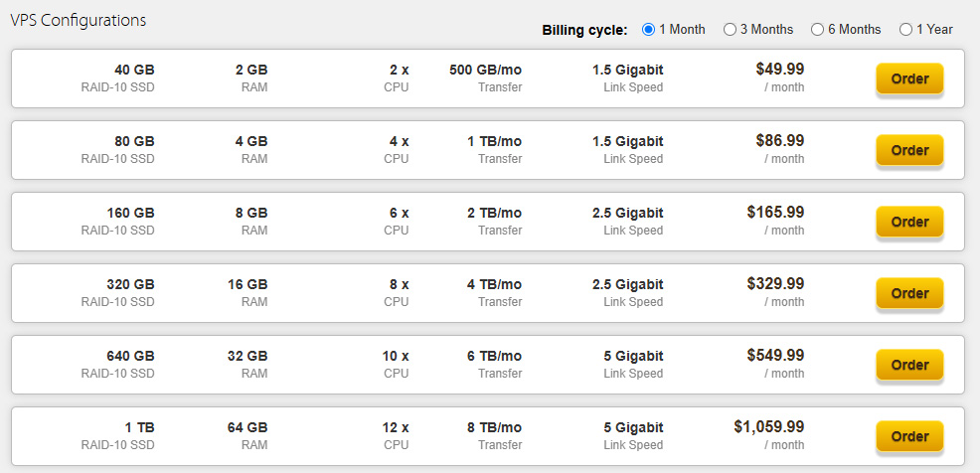Click the $1,059.99 price
Image resolution: width=980 pixels, height=473 pixels.
(769, 426)
